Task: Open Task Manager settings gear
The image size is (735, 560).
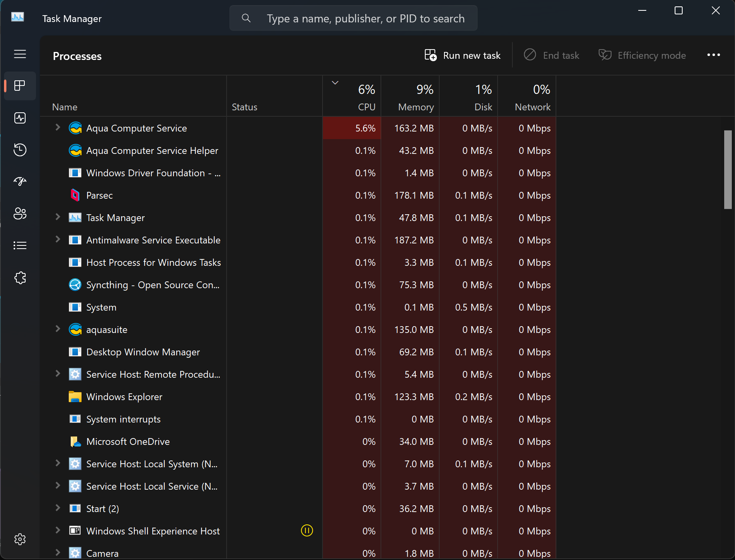Action: click(20, 539)
